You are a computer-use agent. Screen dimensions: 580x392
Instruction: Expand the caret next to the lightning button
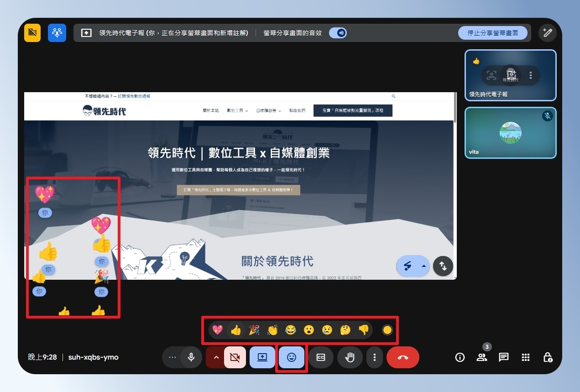(424, 266)
